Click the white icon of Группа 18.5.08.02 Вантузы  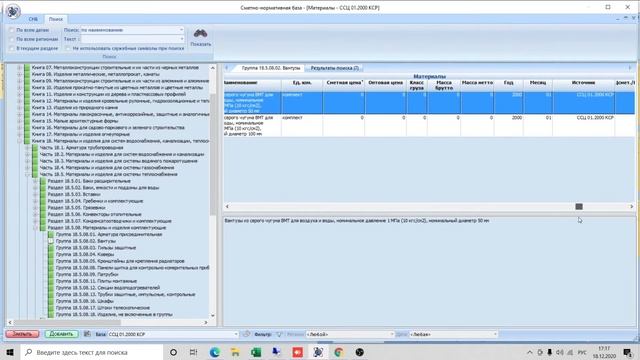(51, 241)
